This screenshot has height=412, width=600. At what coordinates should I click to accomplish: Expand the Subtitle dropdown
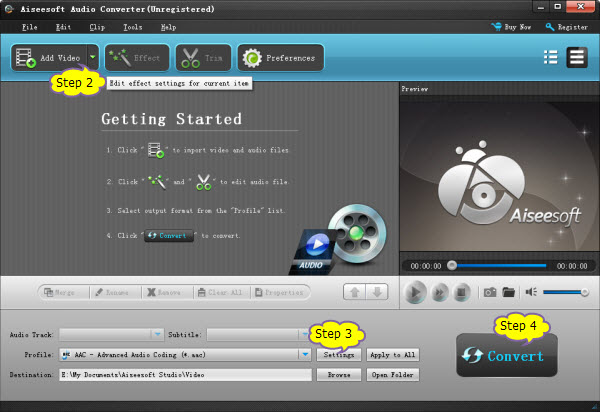304,334
